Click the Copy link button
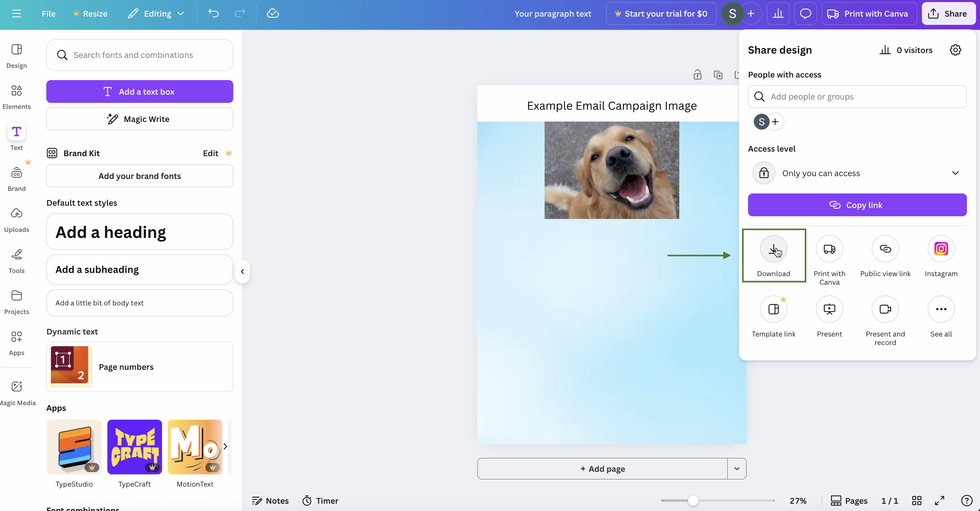This screenshot has width=980, height=511. 857,205
